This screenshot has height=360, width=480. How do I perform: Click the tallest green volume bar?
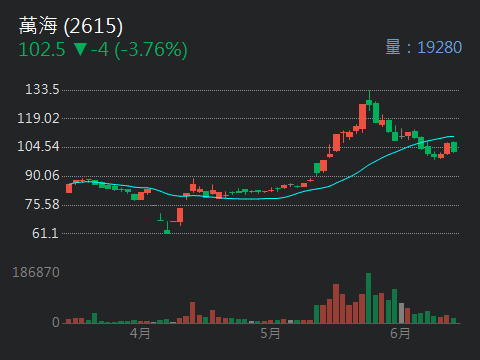368,298
